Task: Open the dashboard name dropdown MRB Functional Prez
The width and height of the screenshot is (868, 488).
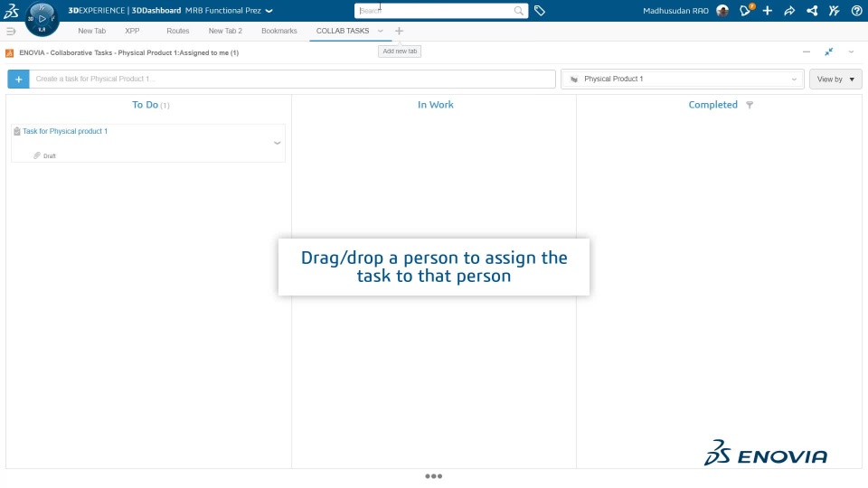Action: coord(269,11)
